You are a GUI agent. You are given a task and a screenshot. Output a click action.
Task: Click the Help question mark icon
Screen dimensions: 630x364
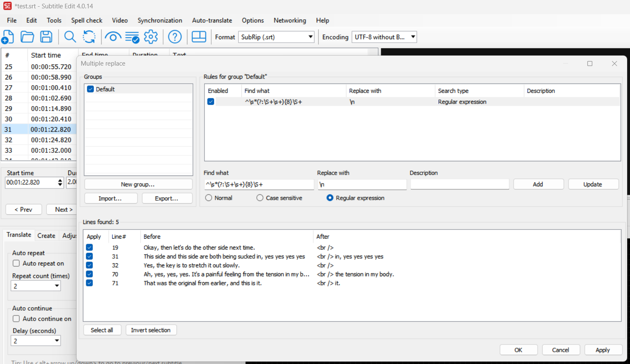pos(175,37)
